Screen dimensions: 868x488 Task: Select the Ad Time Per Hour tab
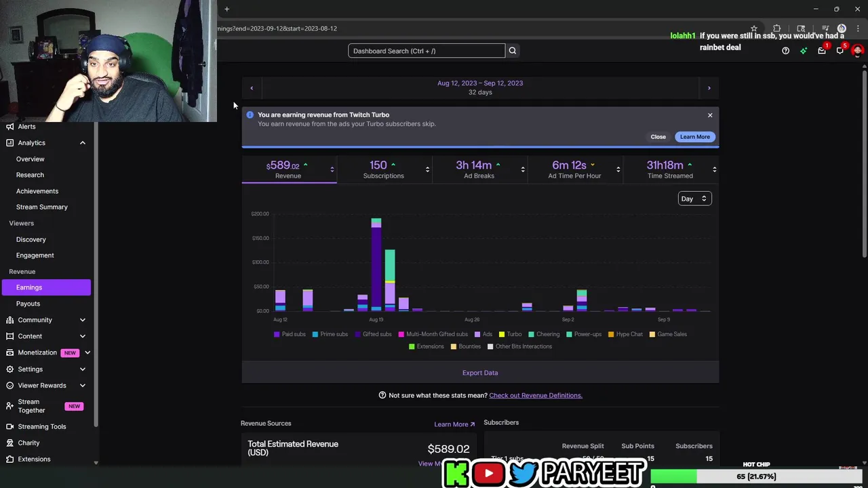click(x=575, y=169)
